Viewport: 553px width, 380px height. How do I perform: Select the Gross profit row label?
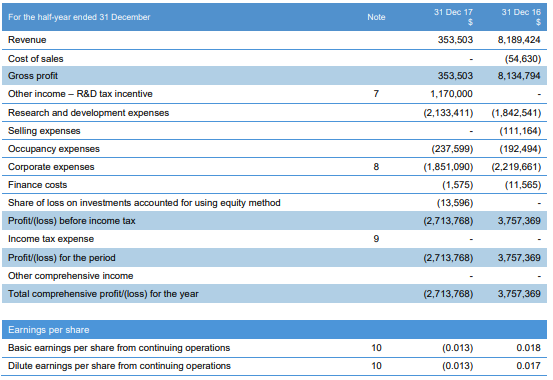pos(33,76)
